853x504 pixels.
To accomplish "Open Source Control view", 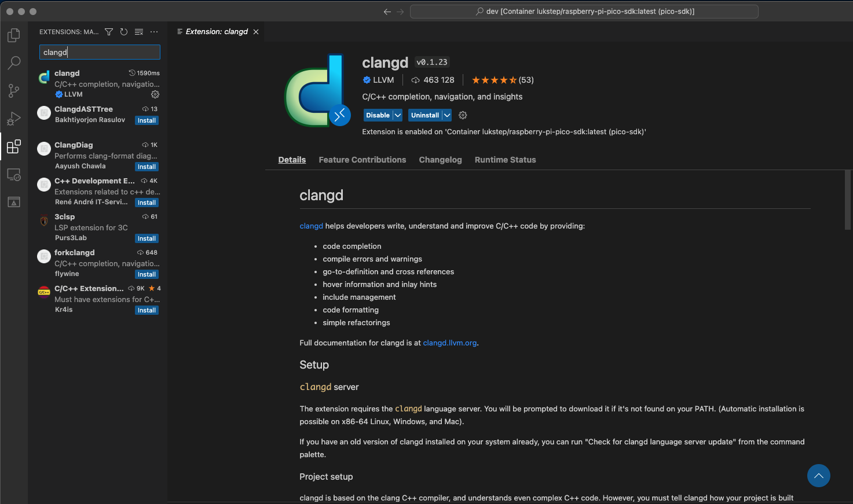I will (x=13, y=90).
